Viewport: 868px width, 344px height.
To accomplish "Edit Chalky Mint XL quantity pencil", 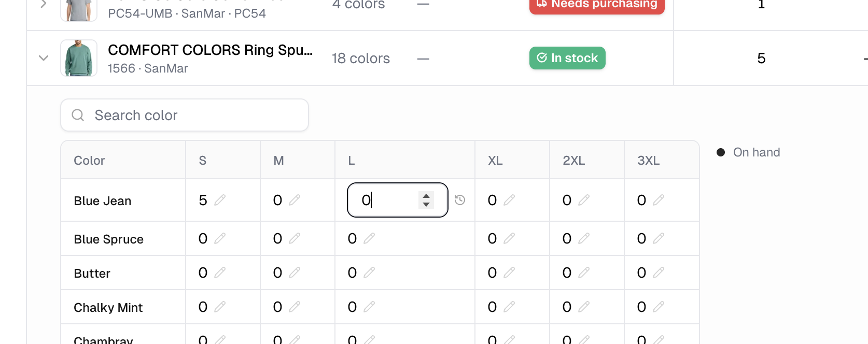I will click(x=509, y=307).
